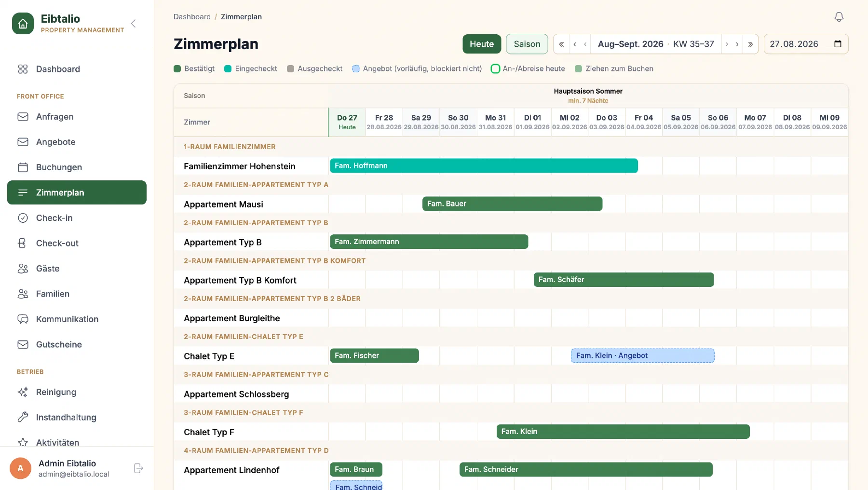
Task: Open the Zimmerplan menu item
Action: [77, 192]
